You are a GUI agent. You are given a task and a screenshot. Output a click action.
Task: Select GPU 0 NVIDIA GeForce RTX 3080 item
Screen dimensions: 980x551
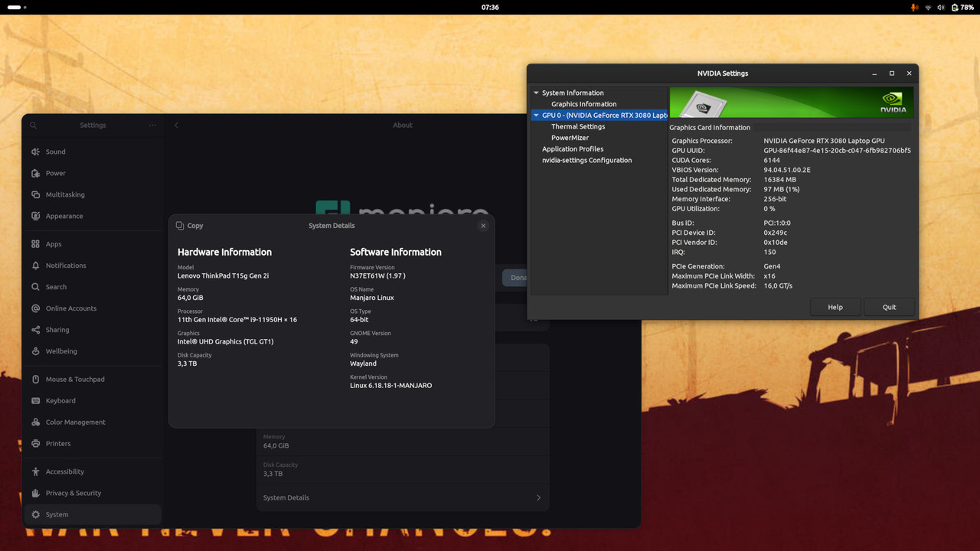coord(599,116)
